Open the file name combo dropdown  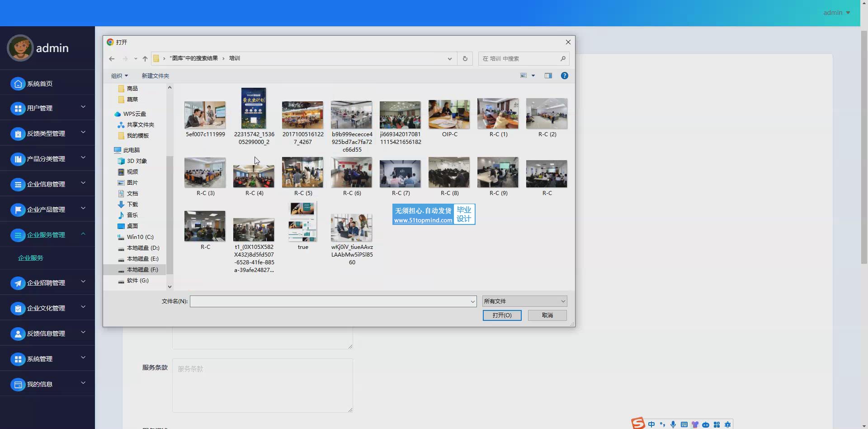(x=473, y=301)
